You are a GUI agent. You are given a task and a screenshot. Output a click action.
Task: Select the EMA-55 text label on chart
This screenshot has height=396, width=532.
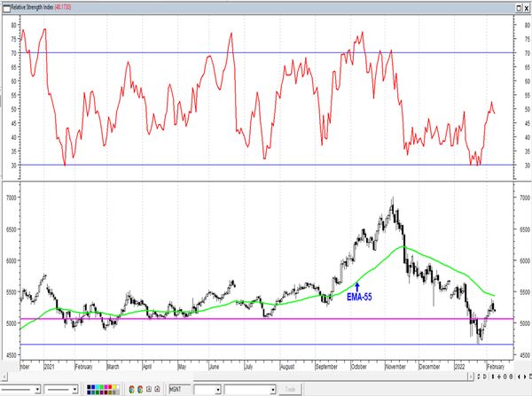pos(359,298)
